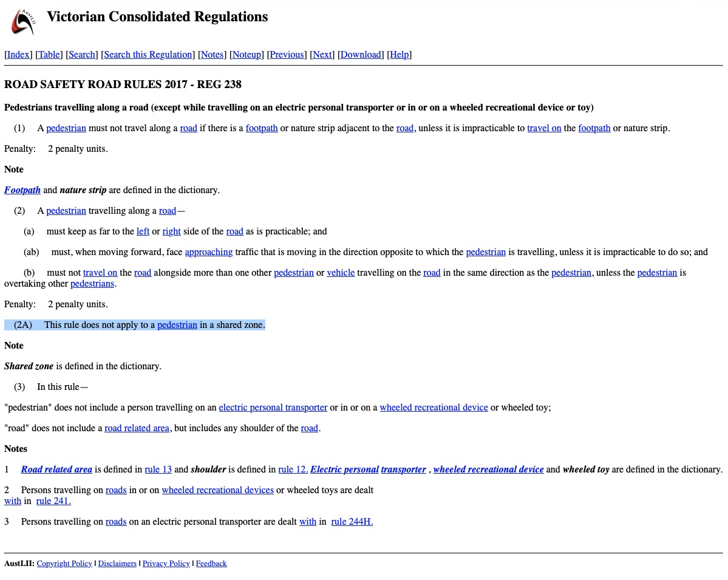Click 'electric personal transporter' link in definition

[x=273, y=408]
